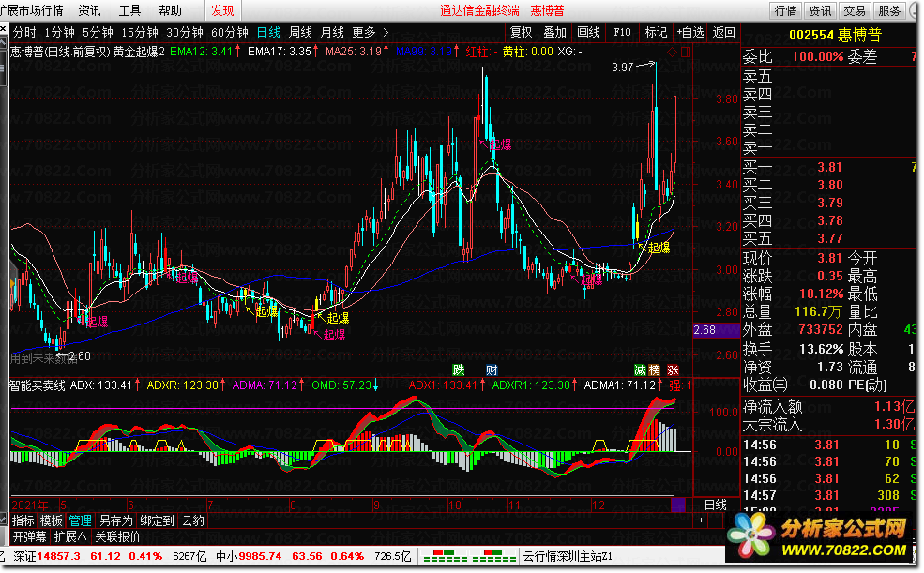The width and height of the screenshot is (924, 573).
Task: Switch to the 15分钟 period
Action: coord(140,33)
